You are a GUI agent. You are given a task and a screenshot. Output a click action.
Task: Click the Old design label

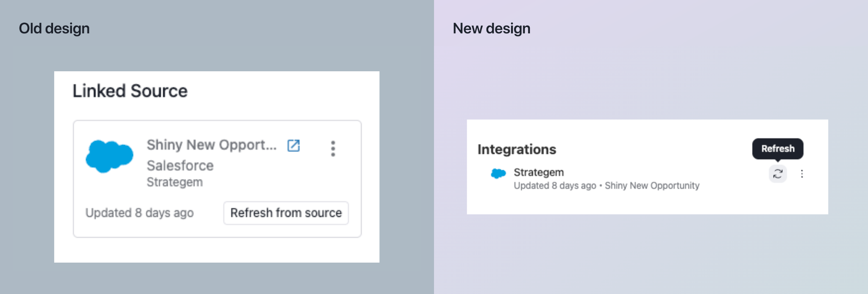(x=54, y=28)
